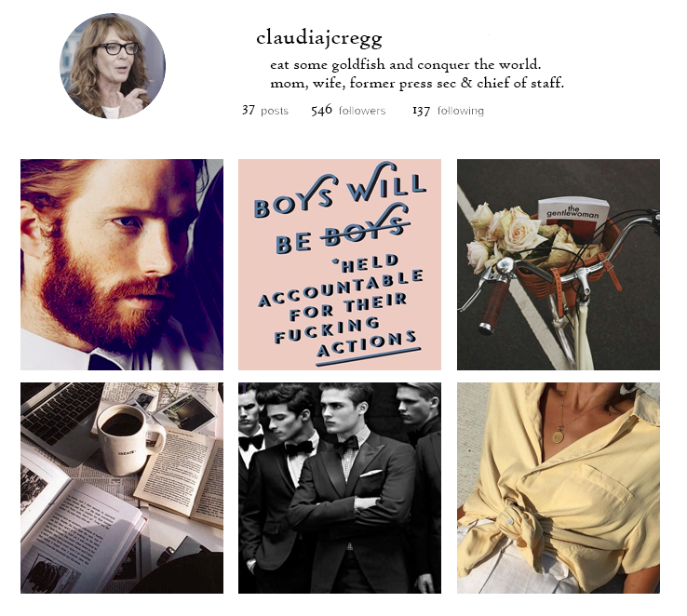Click the 37 posts count
This screenshot has height=616, width=687.
click(x=265, y=111)
